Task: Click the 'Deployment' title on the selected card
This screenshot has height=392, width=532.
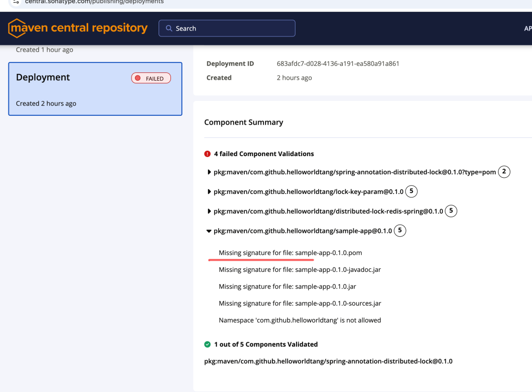Action: pyautogui.click(x=43, y=78)
